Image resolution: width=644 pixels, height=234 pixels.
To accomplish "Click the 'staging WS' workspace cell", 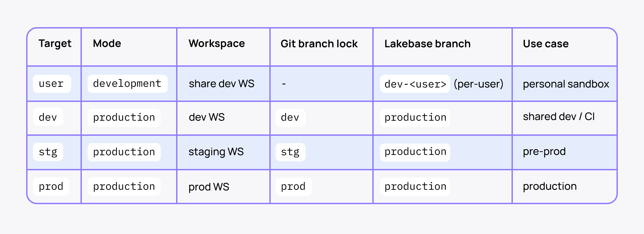I will click(x=216, y=152).
